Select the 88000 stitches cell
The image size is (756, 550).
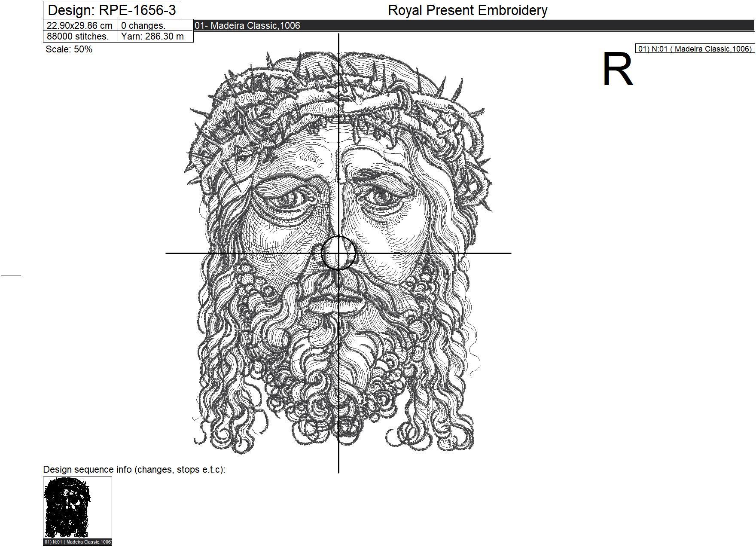pyautogui.click(x=80, y=37)
